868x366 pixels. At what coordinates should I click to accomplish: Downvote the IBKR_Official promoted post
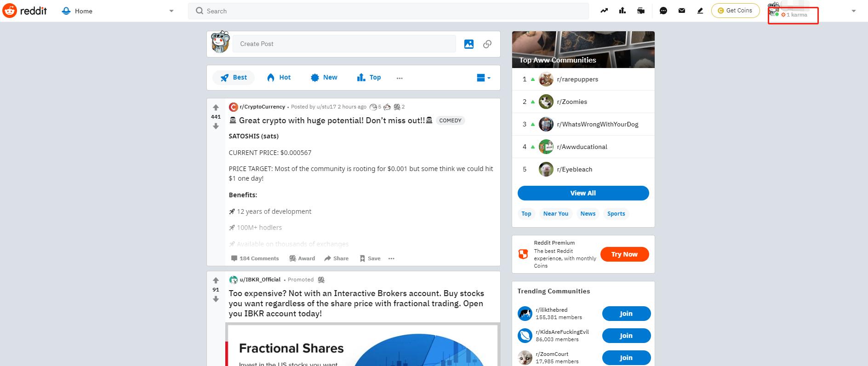216,299
